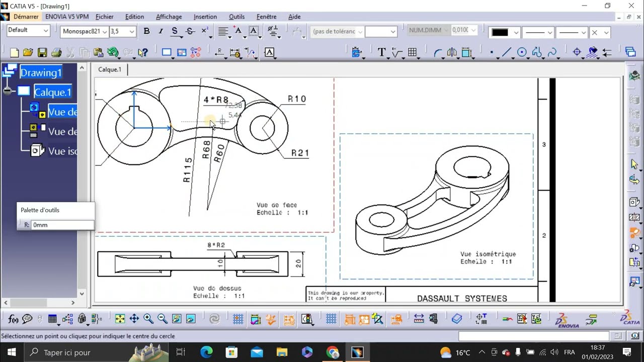The width and height of the screenshot is (644, 362).
Task: Click the R radius field in Palette d'outils
Action: [62, 225]
